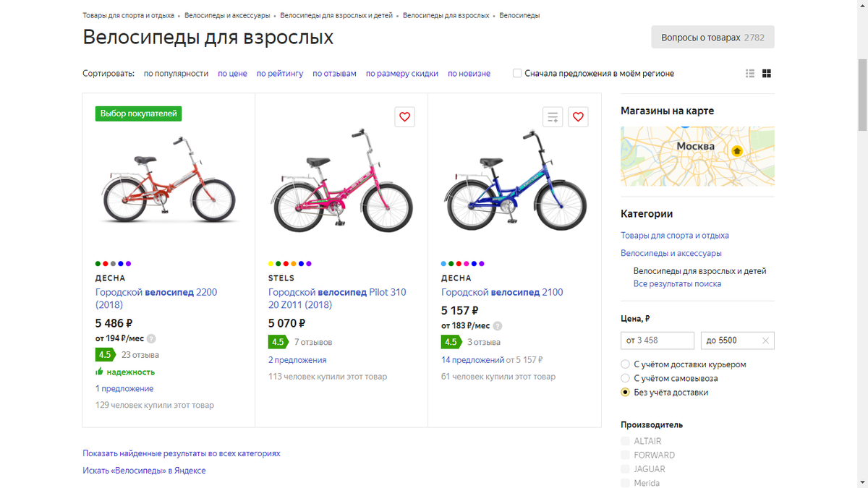Sort products by 'по новизне'
Viewport: 868px width, 488px height.
pos(469,73)
